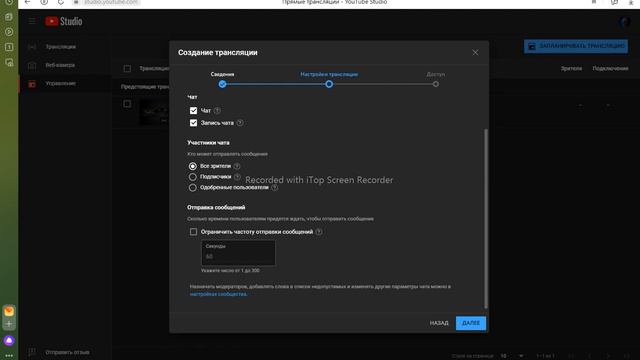
Task: Toggle select-all checkbox in streams table header
Action: click(127, 69)
